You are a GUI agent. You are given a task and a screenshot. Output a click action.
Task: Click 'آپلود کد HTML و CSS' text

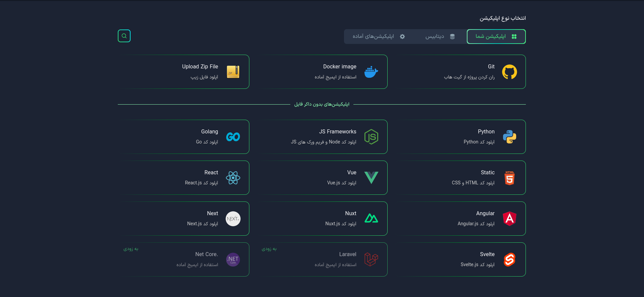(x=473, y=183)
